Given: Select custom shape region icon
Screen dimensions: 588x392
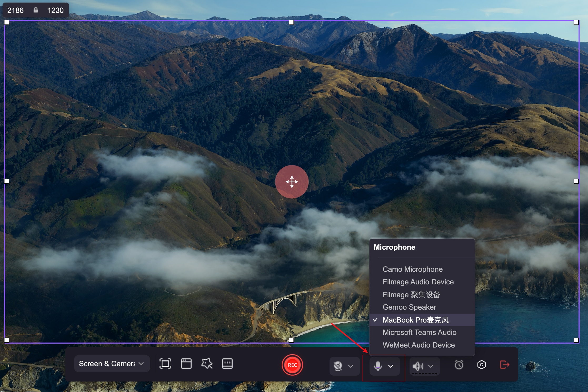Looking at the screenshot, I should 207,364.
